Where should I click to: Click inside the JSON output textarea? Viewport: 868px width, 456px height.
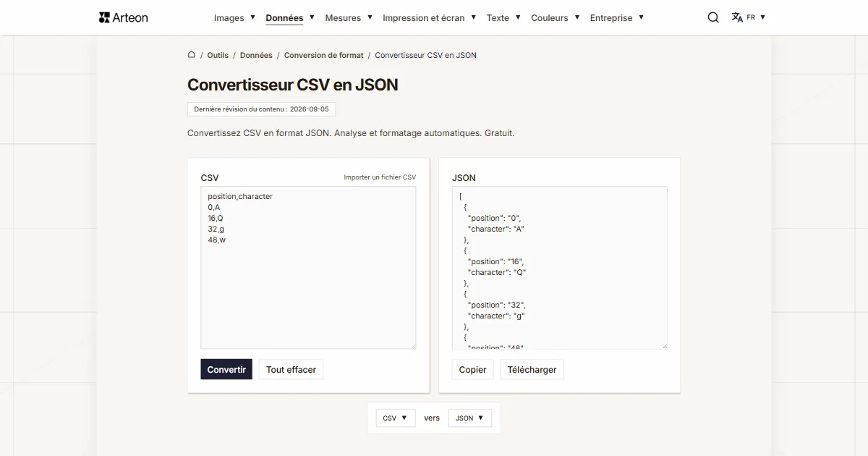pos(559,268)
